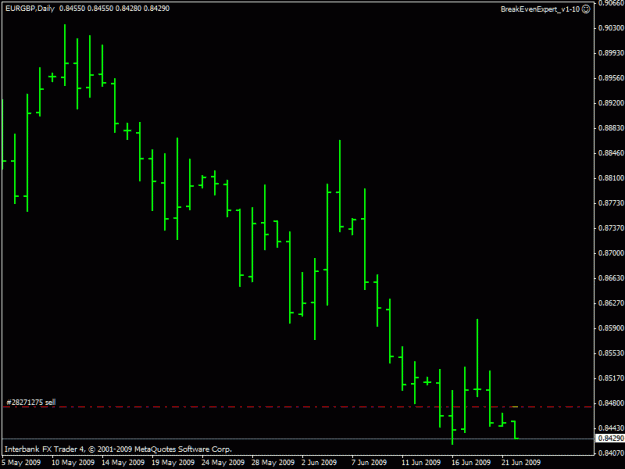625x469 pixels.
Task: Click the 0.89560 price scale label
Action: [611, 78]
